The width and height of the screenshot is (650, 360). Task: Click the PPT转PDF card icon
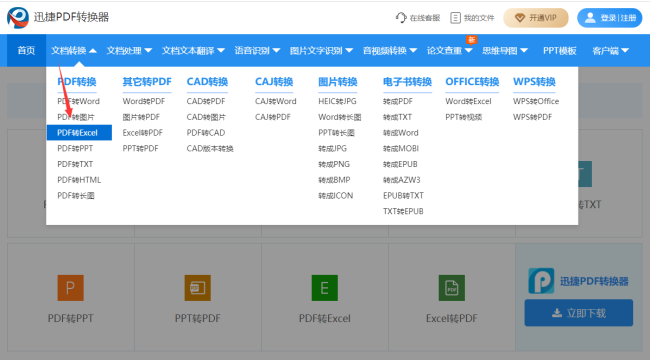[197, 288]
